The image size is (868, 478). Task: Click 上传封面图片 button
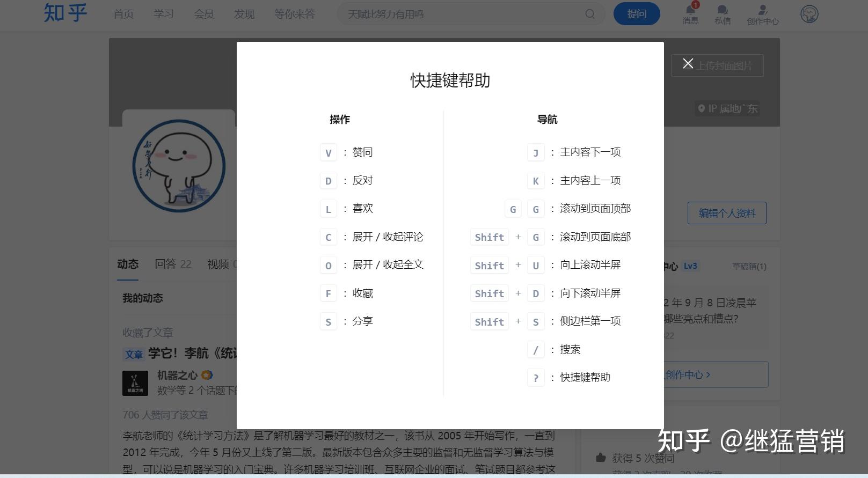click(x=717, y=65)
